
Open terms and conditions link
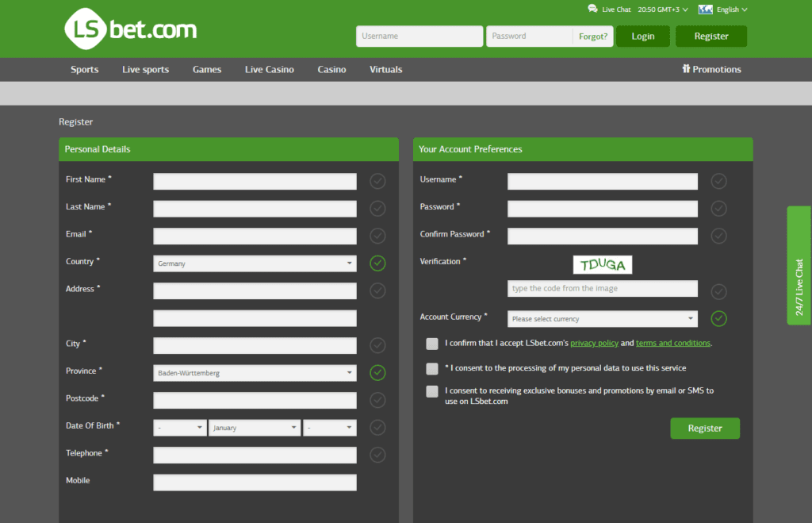(x=672, y=343)
